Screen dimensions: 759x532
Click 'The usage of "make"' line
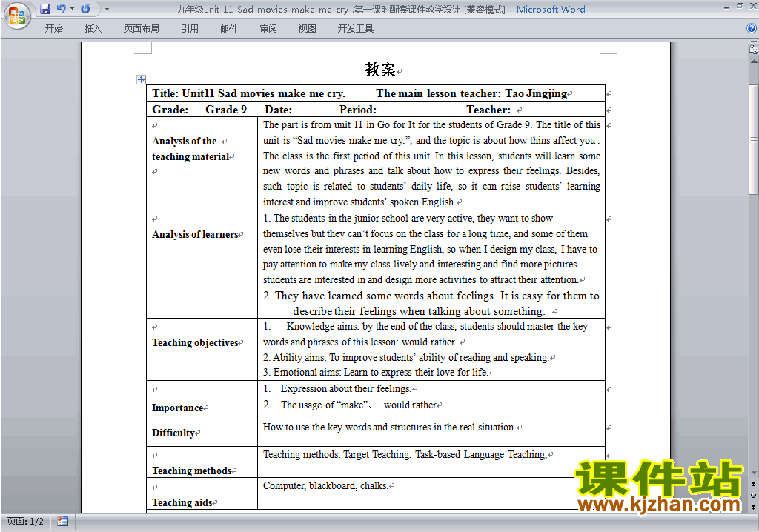350,405
